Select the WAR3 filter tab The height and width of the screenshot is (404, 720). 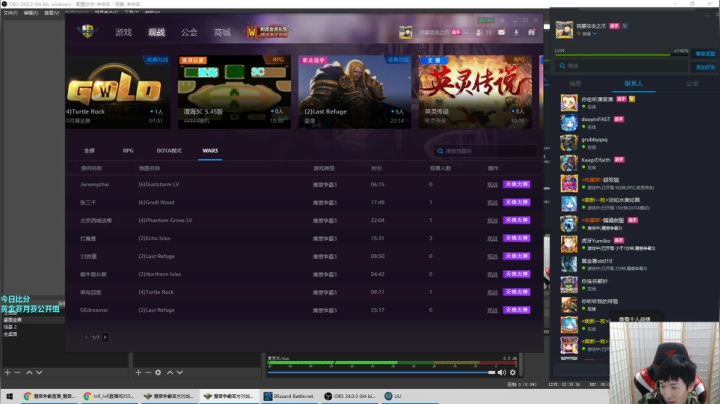(x=210, y=151)
